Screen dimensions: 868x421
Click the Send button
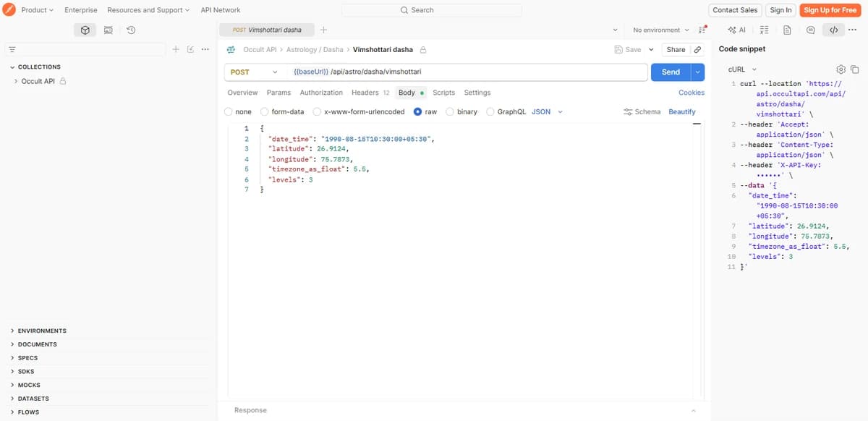pos(671,72)
